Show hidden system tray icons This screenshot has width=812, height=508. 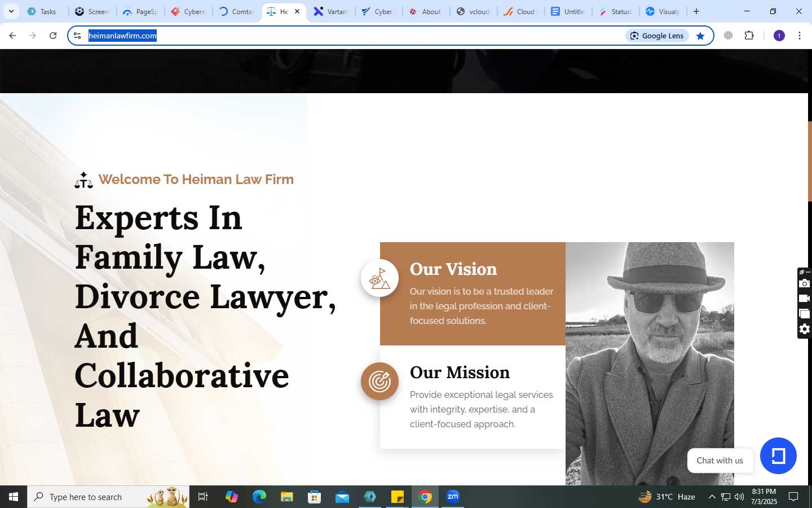(x=712, y=497)
